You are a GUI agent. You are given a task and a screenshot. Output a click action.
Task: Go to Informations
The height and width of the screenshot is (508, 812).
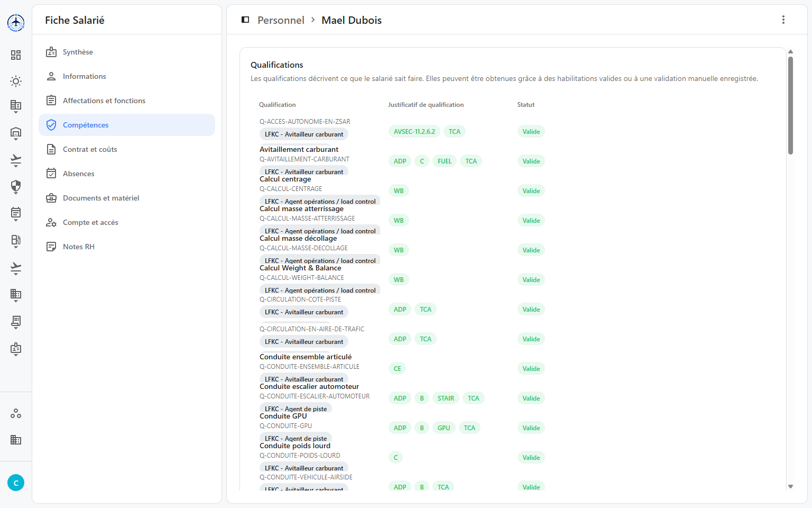[x=127, y=76]
